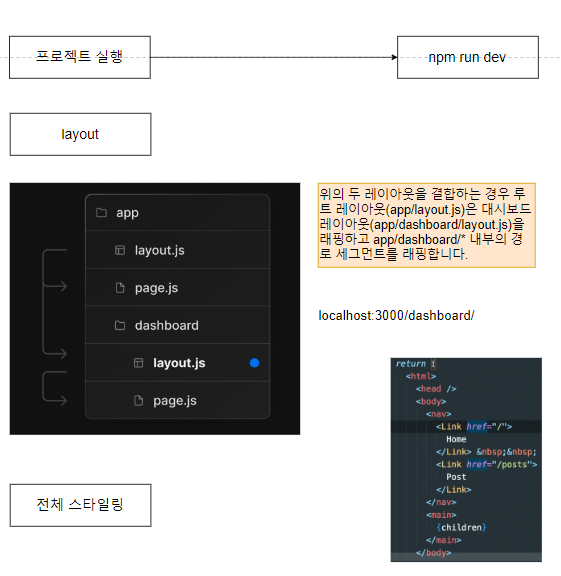This screenshot has width=561, height=576.
Task: Click the 전체 스타일링 box
Action: click(x=80, y=505)
